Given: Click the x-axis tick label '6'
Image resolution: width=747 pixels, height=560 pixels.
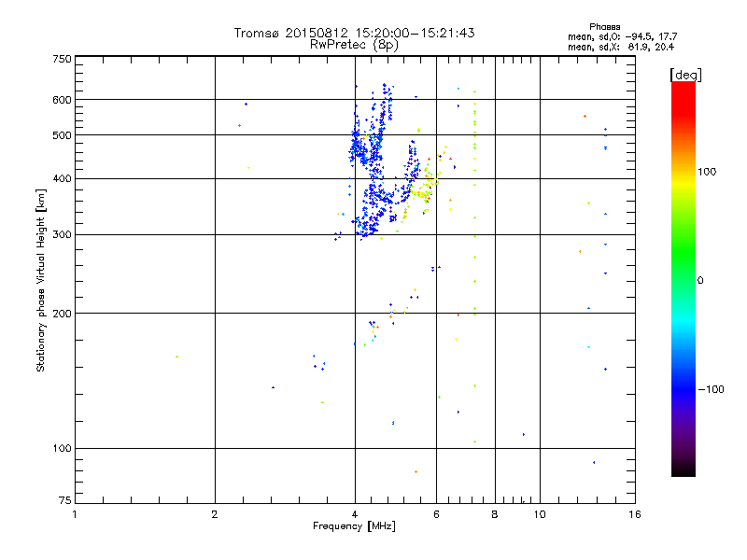Looking at the screenshot, I should click(x=436, y=514).
